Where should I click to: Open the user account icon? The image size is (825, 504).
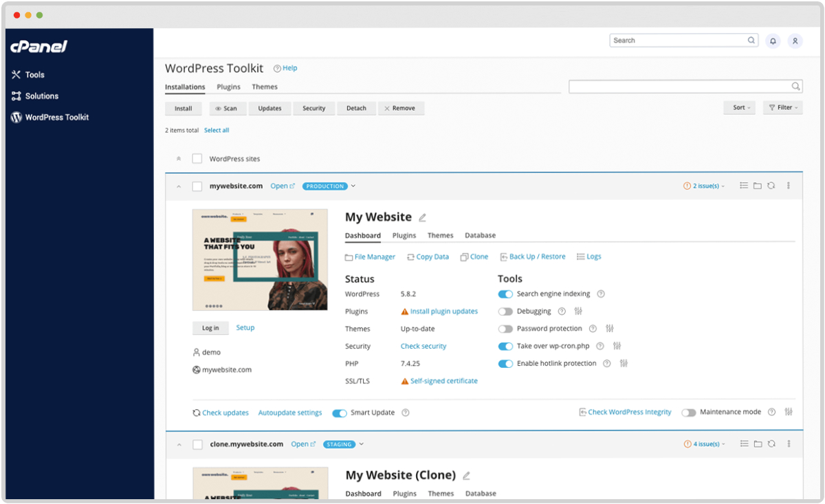coord(795,41)
